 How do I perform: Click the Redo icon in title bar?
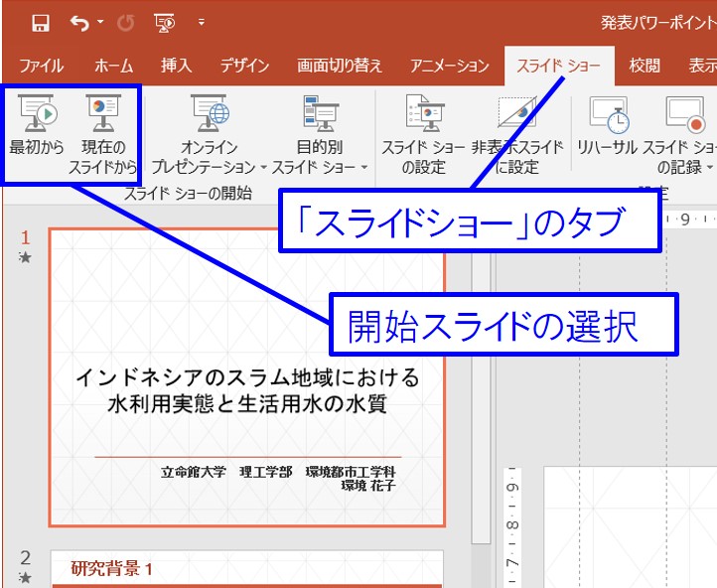pyautogui.click(x=126, y=22)
